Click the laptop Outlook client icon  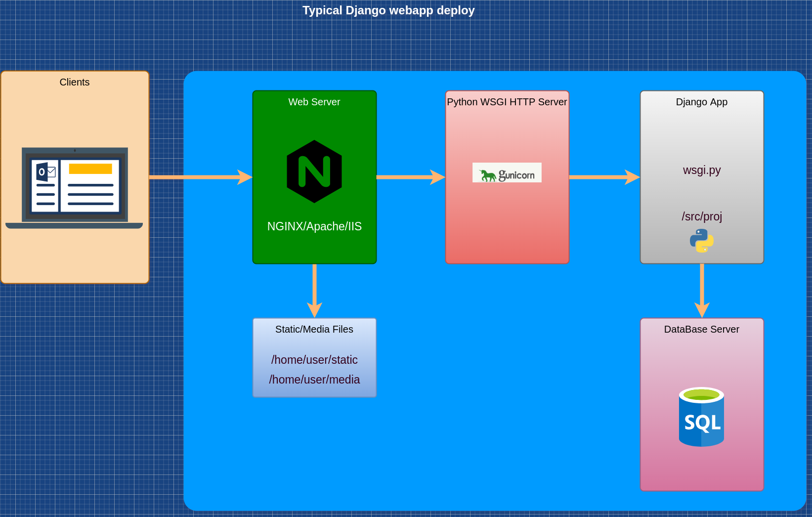pyautogui.click(x=74, y=188)
